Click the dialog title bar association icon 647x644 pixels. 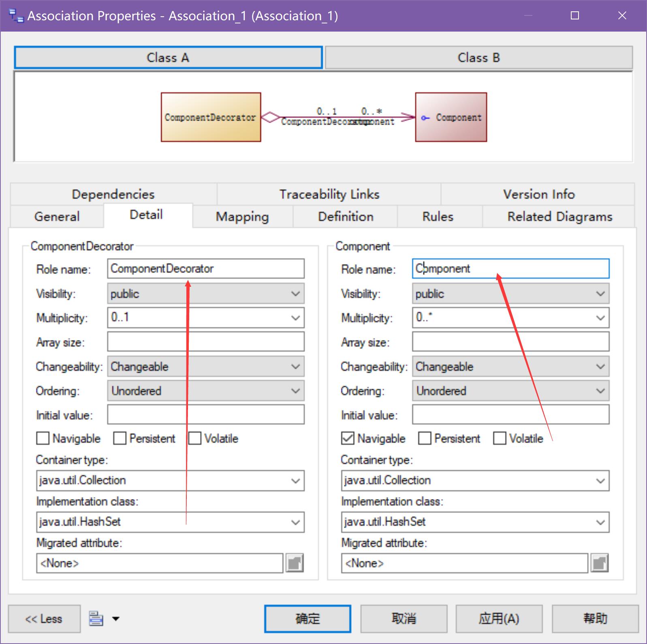click(16, 16)
